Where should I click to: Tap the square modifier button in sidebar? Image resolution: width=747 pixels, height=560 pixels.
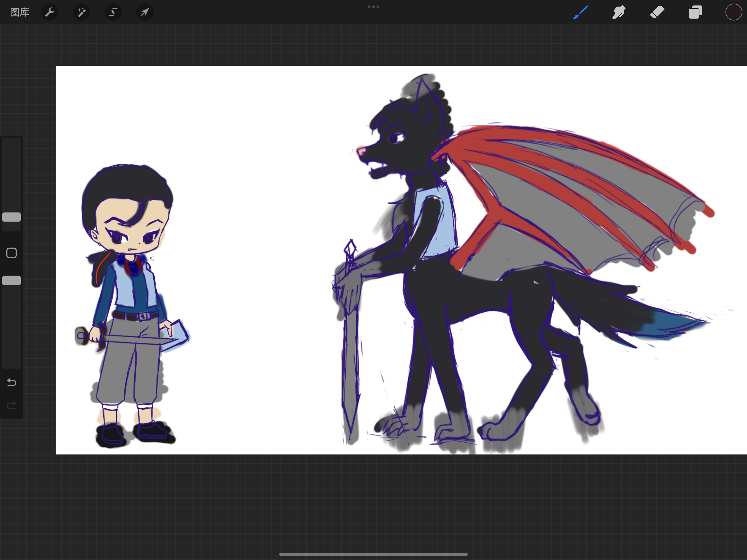point(11,253)
